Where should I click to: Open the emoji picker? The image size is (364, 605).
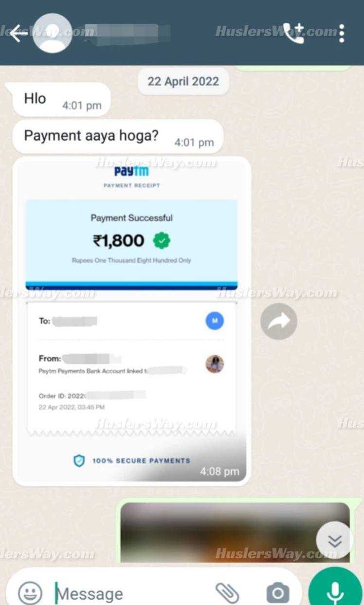[x=30, y=593]
